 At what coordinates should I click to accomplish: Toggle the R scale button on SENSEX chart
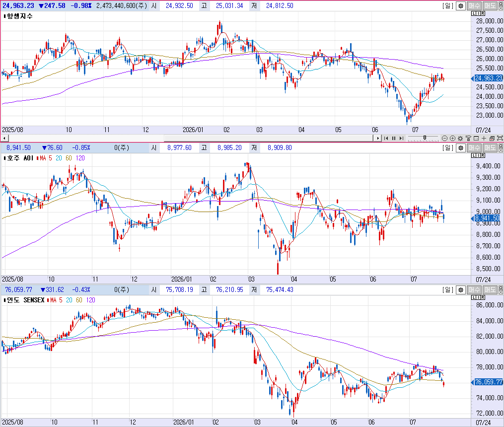pos(483,297)
